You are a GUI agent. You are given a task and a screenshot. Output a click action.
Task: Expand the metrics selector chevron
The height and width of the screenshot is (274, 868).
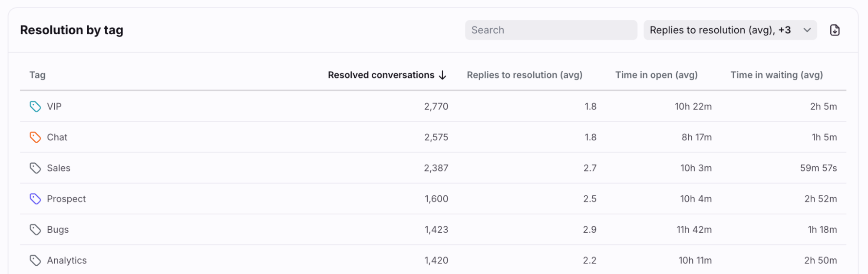point(807,30)
